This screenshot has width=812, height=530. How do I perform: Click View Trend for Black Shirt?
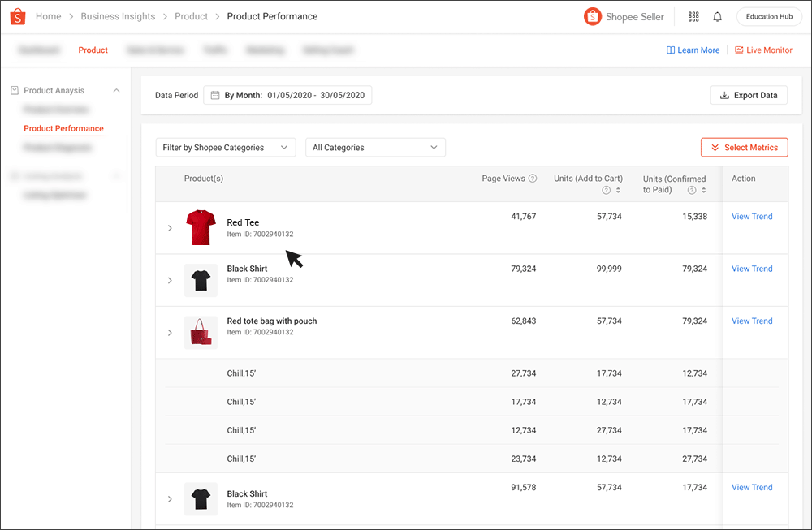click(751, 269)
